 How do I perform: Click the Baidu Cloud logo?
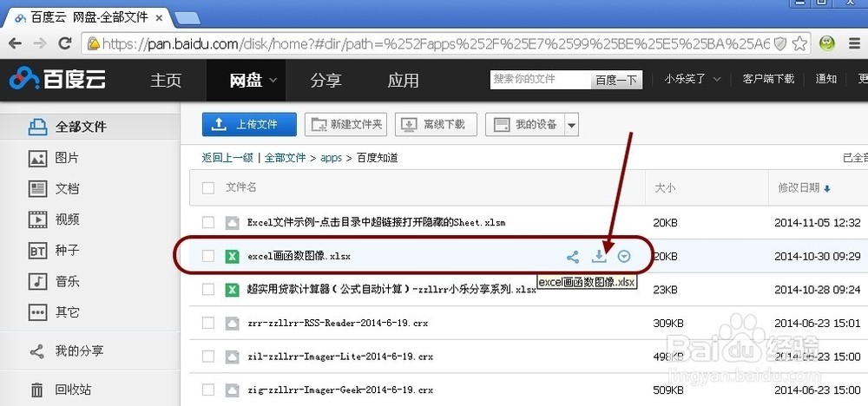pos(57,79)
